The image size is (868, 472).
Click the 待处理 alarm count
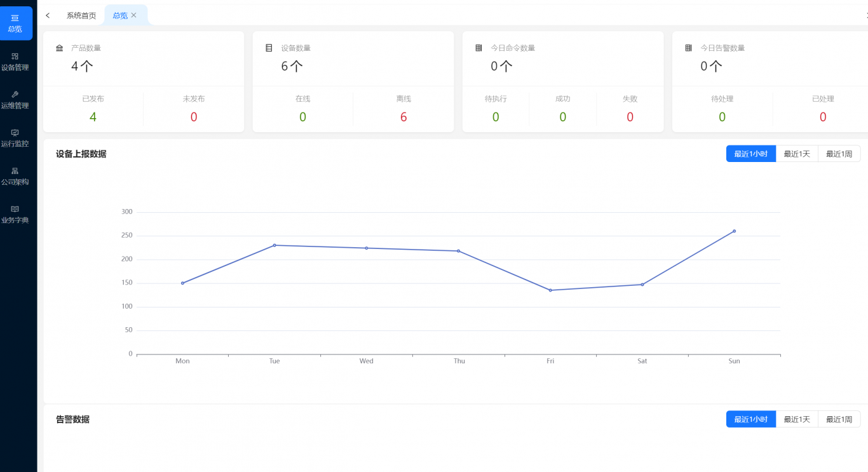click(722, 117)
